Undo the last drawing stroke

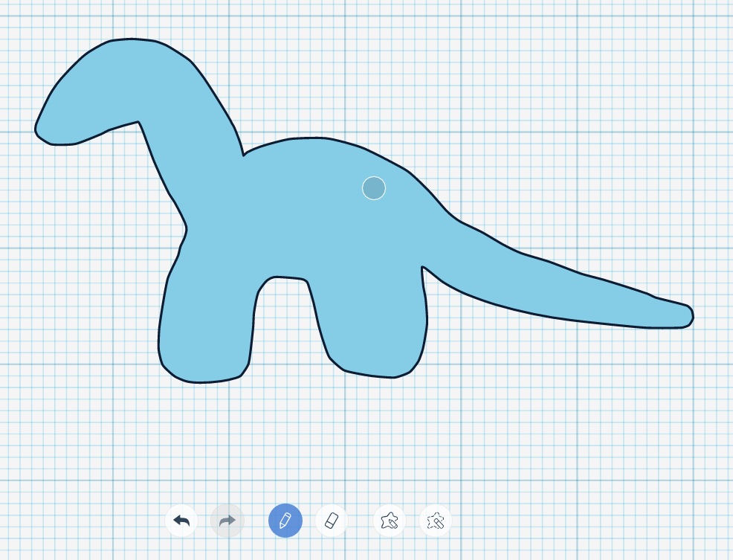click(x=181, y=521)
